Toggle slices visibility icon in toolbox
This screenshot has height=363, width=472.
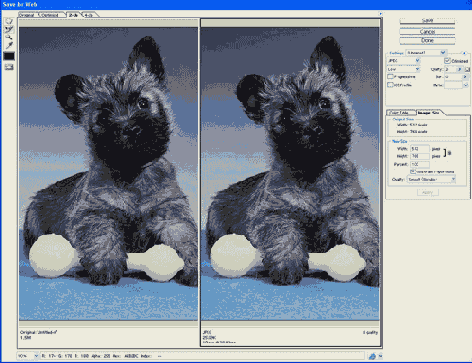coord(9,67)
